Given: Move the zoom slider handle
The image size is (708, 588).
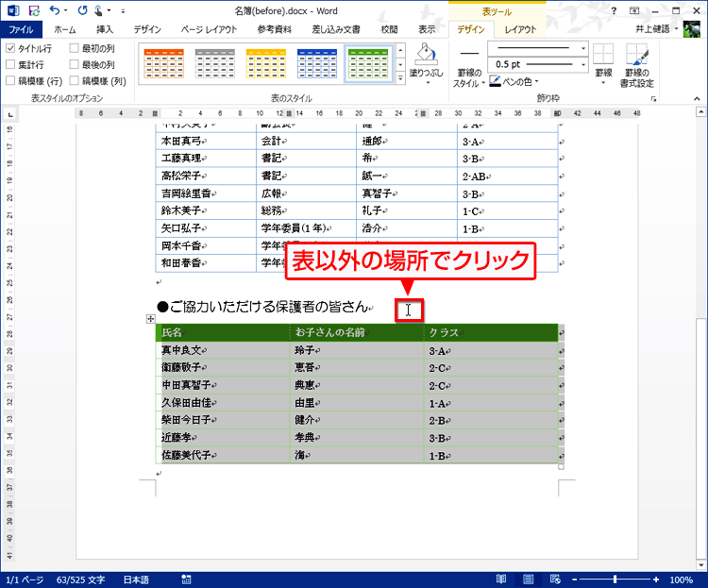Looking at the screenshot, I should point(615,580).
